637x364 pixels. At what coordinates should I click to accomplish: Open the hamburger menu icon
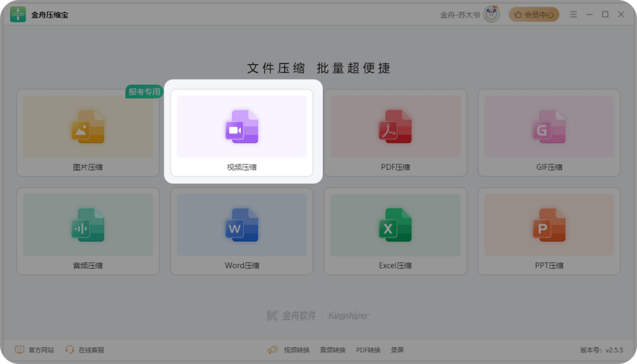click(573, 14)
